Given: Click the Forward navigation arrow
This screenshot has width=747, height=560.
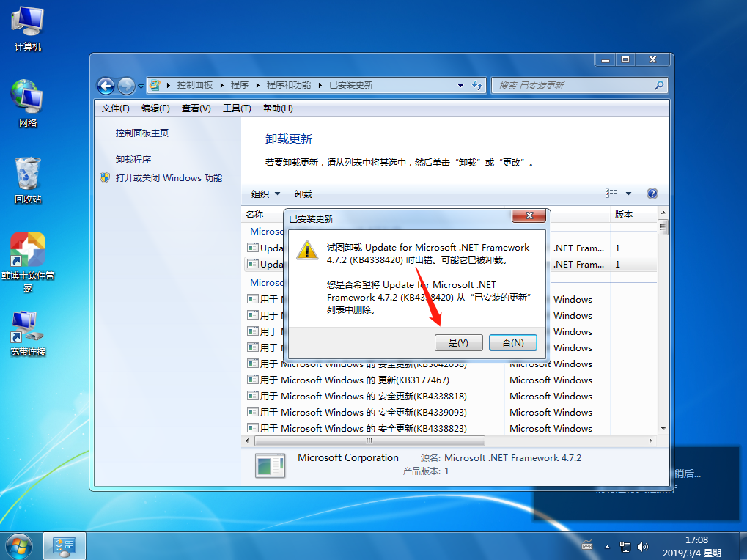Looking at the screenshot, I should 126,86.
